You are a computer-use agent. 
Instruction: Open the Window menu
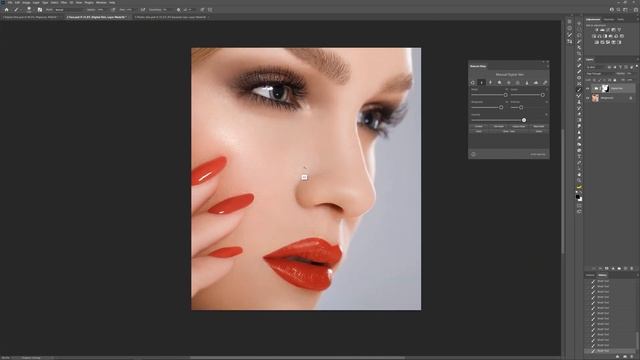click(101, 2)
